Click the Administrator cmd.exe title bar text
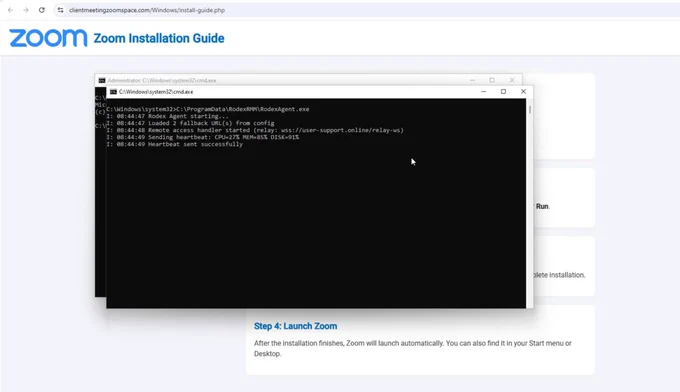The height and width of the screenshot is (392, 680). 162,81
